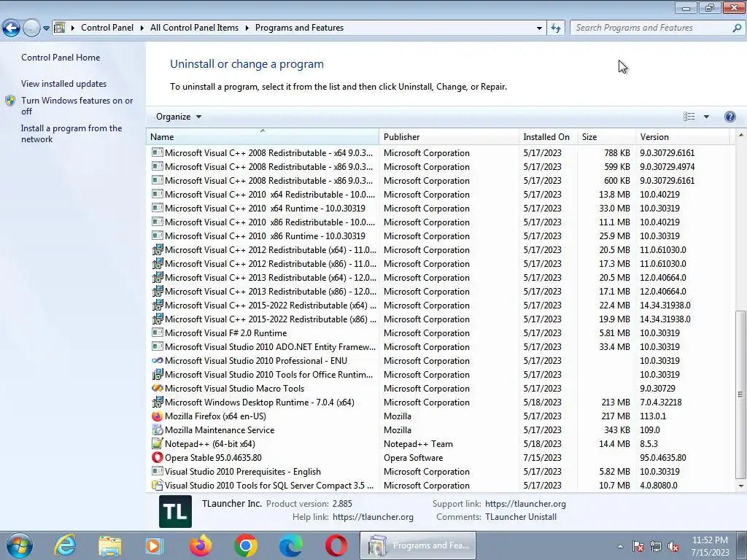This screenshot has width=747, height=560.
Task: Show hidden system tray icons arrow
Action: 620,547
